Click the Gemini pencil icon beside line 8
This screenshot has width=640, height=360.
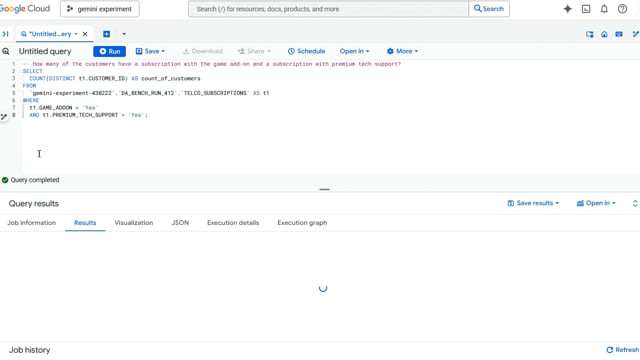[4, 117]
